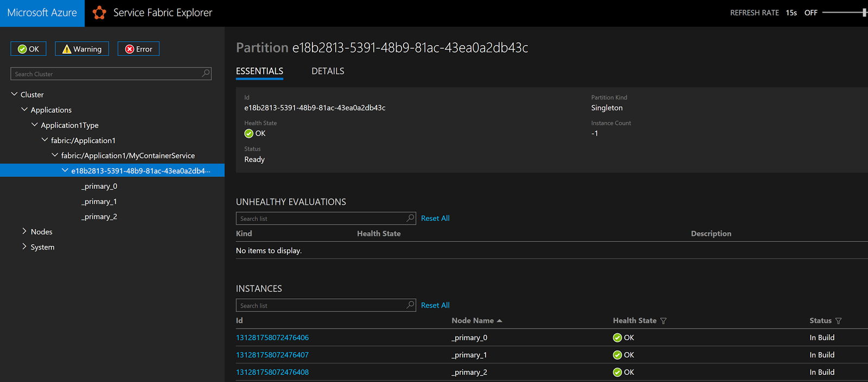Click _primary_1 node name table cell

469,355
